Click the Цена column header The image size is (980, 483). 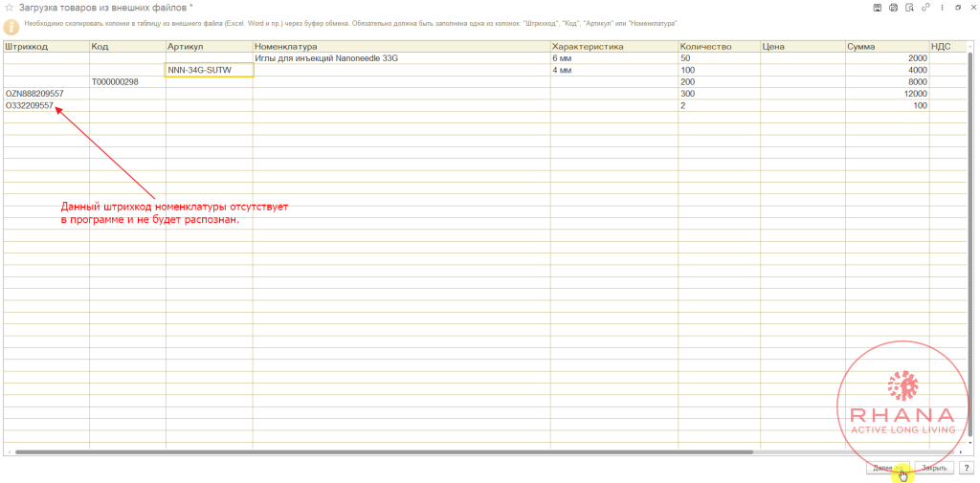click(x=803, y=46)
